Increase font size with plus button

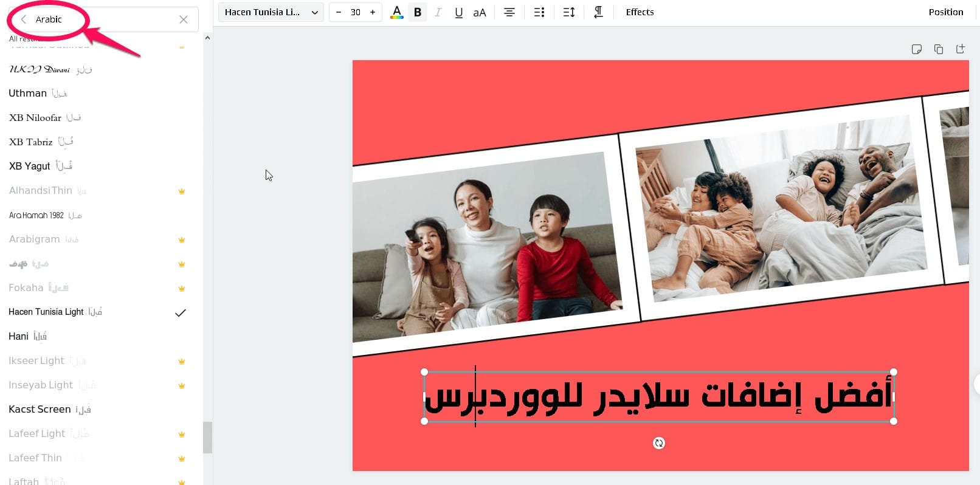click(x=373, y=12)
